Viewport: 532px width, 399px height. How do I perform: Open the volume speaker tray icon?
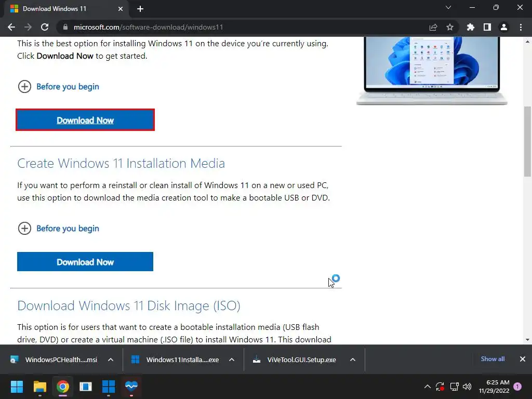point(467,387)
